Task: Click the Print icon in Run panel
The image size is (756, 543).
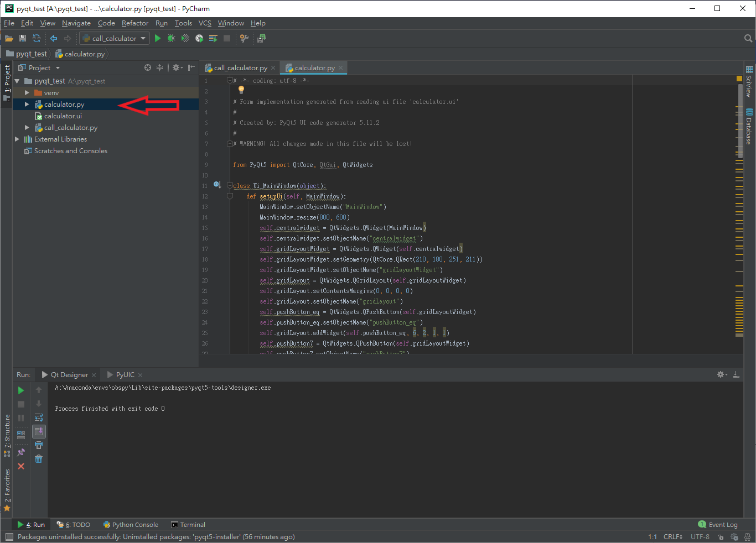Action: point(39,445)
